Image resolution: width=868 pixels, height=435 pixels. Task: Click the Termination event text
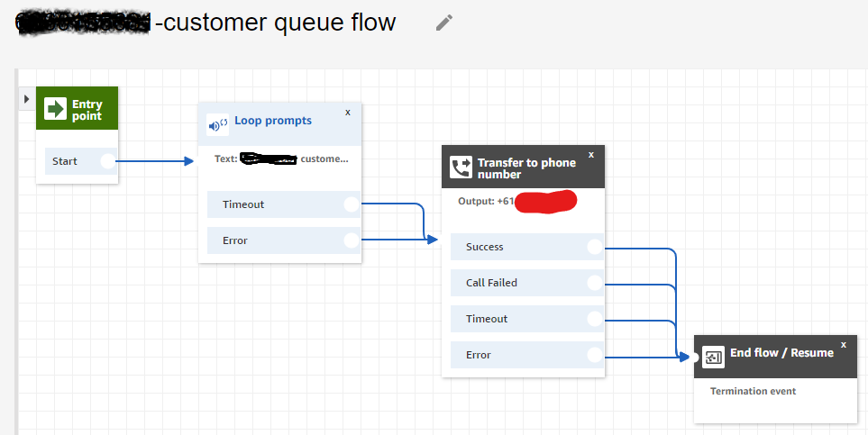(x=753, y=391)
